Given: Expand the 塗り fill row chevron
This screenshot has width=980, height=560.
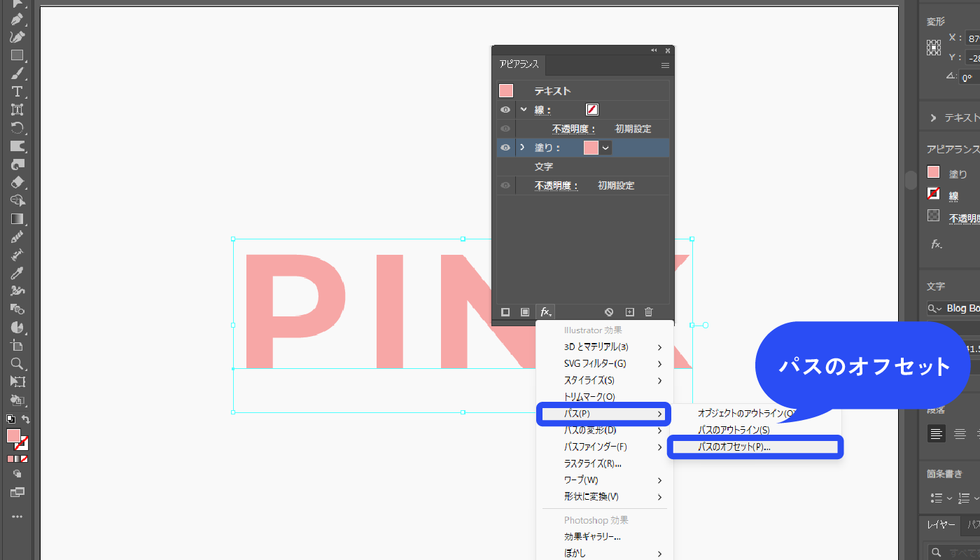Looking at the screenshot, I should pos(522,148).
